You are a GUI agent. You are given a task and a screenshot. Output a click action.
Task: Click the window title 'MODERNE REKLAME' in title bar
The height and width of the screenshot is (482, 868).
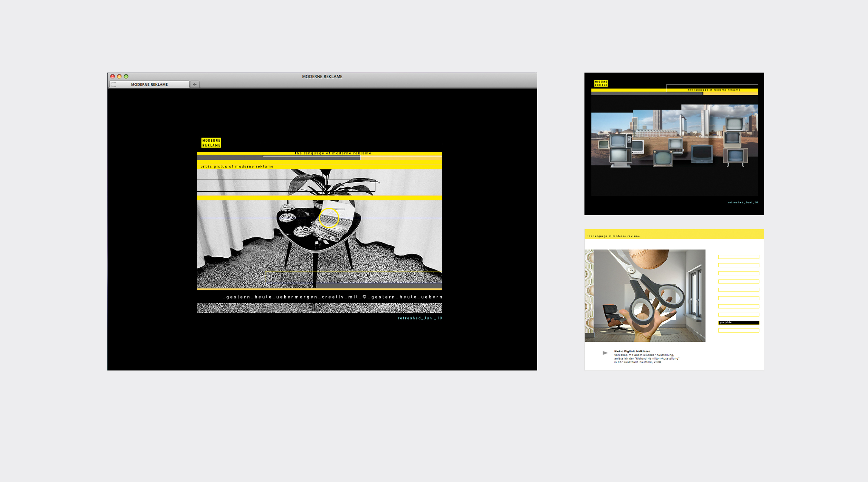[322, 76]
